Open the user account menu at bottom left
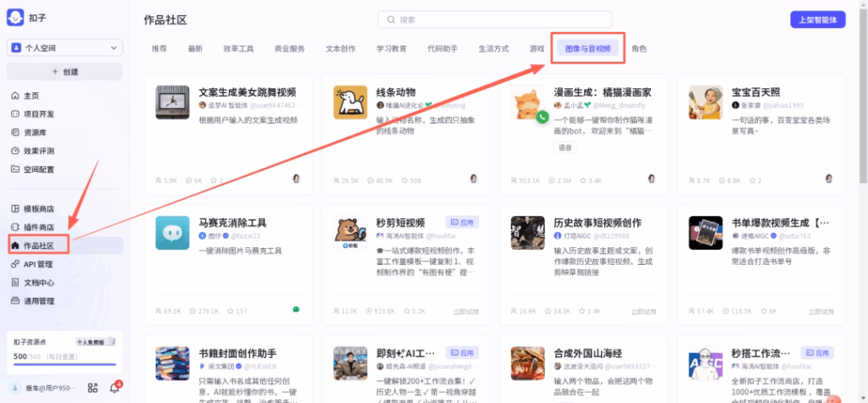Viewport: 868px width, 403px height. 42,388
